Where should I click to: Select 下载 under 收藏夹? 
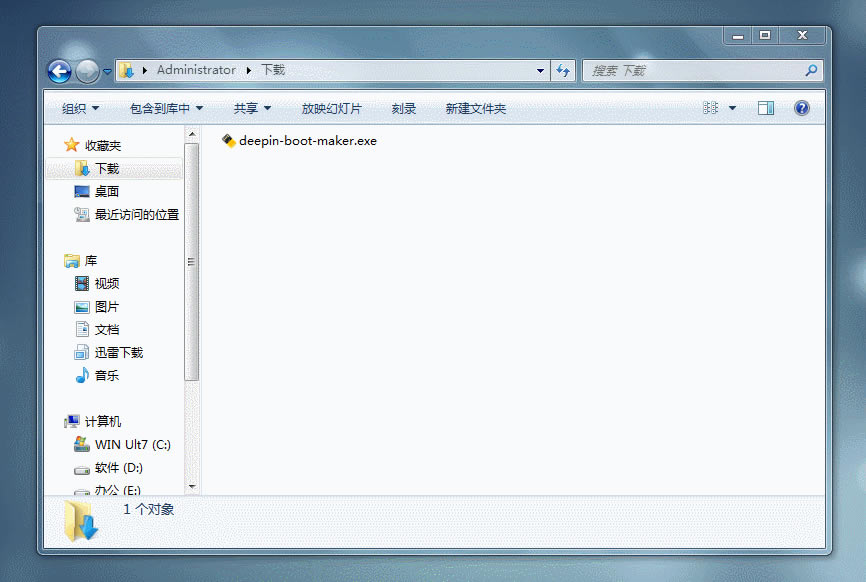tap(107, 168)
